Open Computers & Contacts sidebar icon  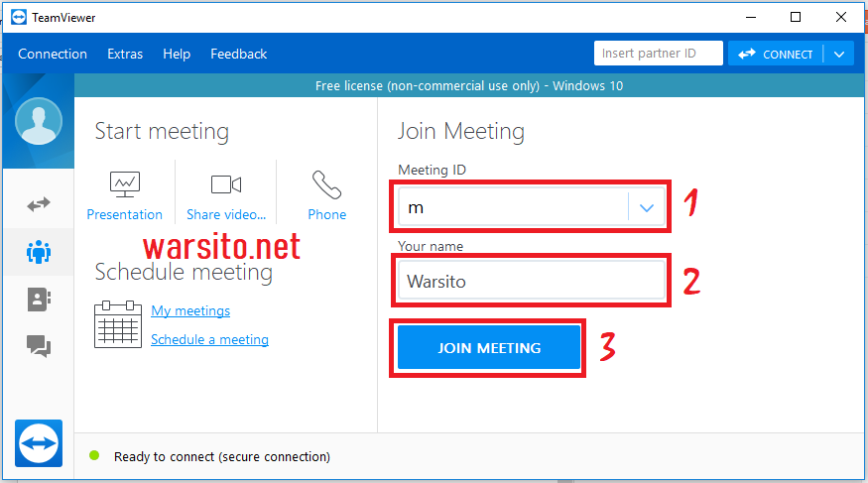point(39,300)
